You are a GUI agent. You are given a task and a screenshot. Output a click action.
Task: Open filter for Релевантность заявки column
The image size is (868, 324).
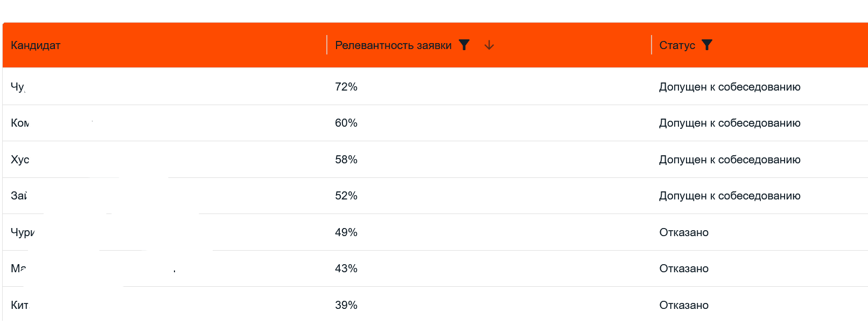pos(464,45)
